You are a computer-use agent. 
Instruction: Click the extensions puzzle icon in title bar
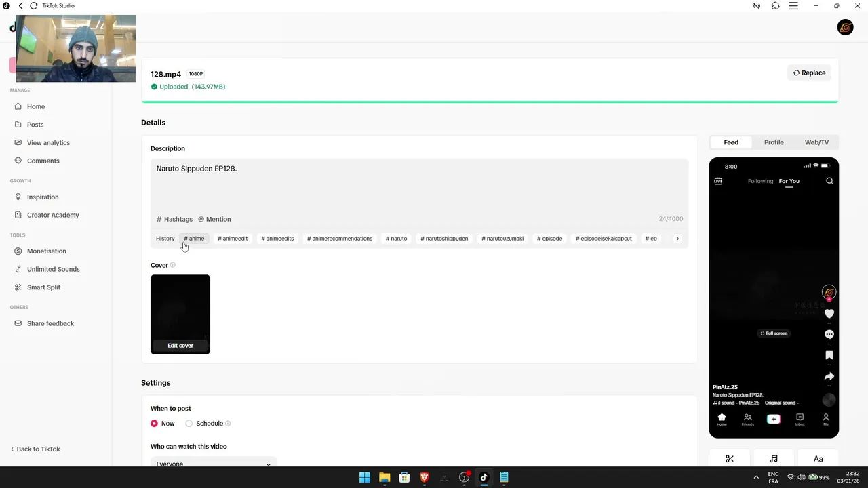(775, 5)
